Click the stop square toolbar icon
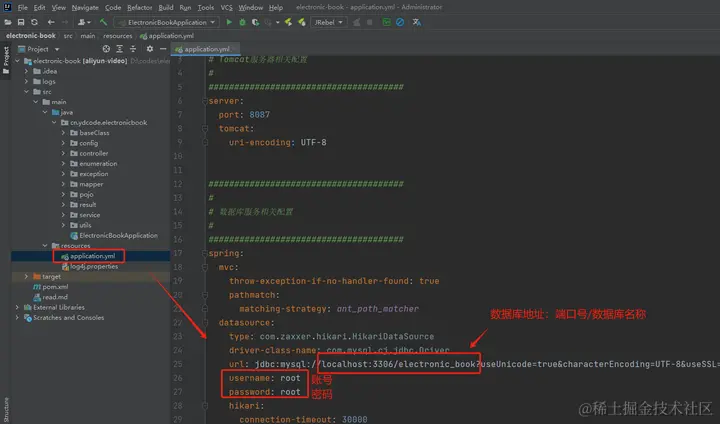 tap(369, 22)
